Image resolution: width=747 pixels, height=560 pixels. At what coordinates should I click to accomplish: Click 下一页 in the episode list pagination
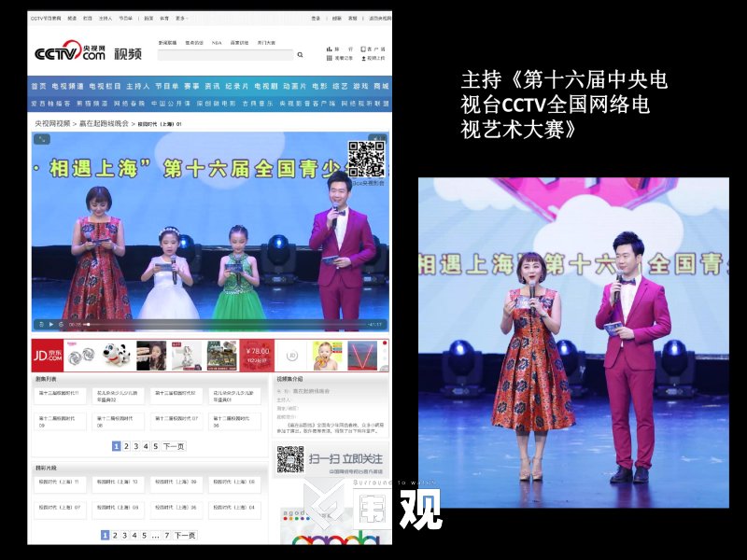[x=174, y=446]
